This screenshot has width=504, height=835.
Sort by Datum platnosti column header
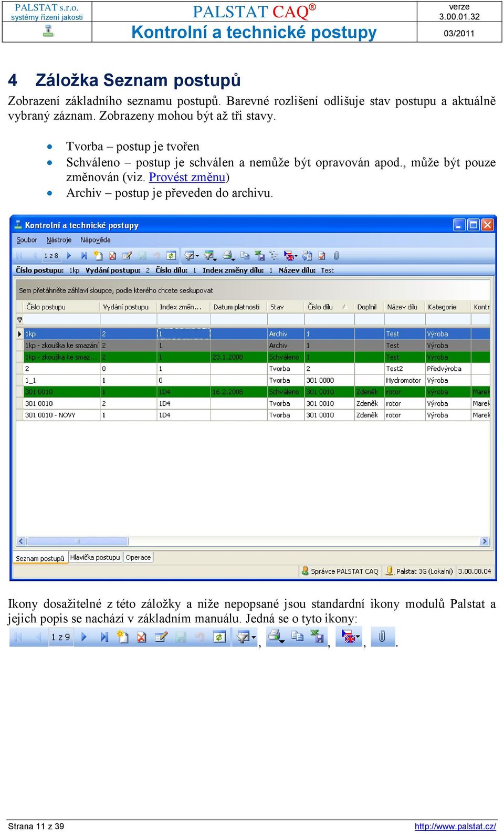pyautogui.click(x=238, y=307)
